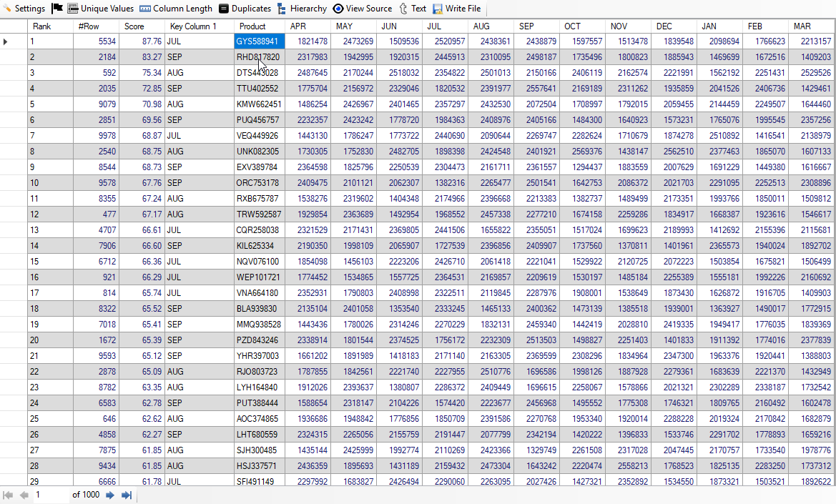Click the page number input field
This screenshot has height=504, width=836.
point(50,495)
